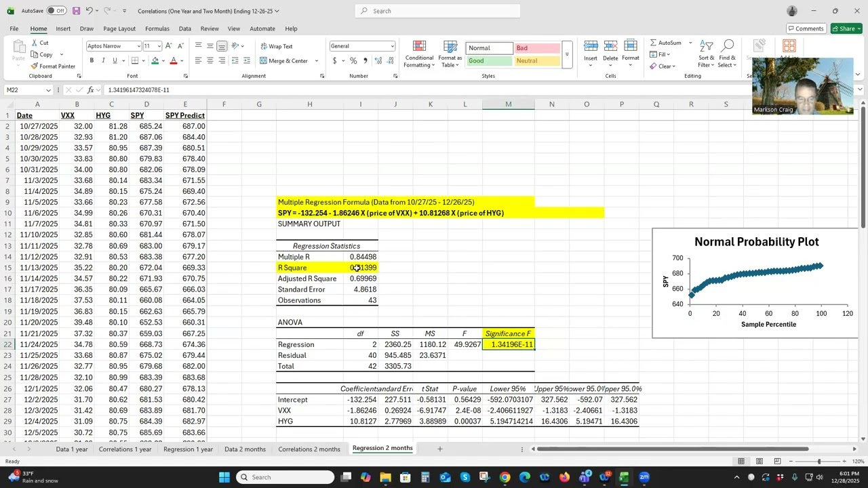The width and height of the screenshot is (868, 488).
Task: Click Decrease Font Size icon
Action: tap(180, 46)
